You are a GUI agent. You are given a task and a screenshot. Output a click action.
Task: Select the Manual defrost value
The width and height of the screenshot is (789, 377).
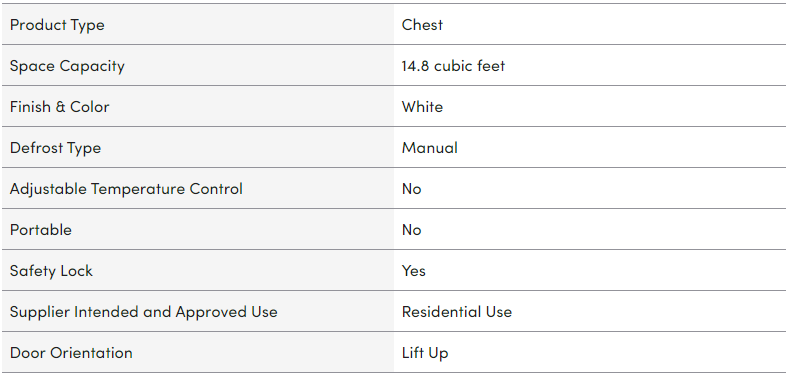(430, 148)
